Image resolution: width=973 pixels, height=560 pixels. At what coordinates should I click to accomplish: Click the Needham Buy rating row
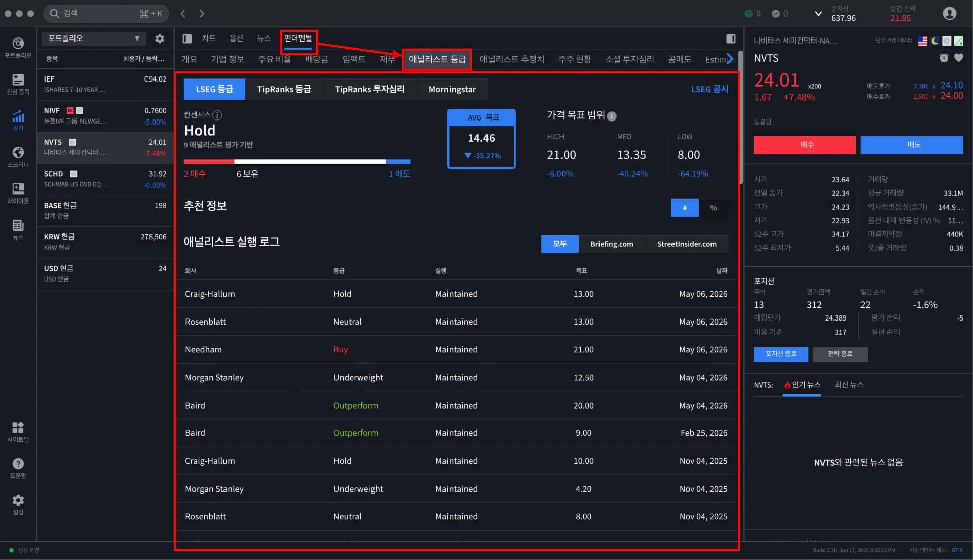[x=456, y=350]
